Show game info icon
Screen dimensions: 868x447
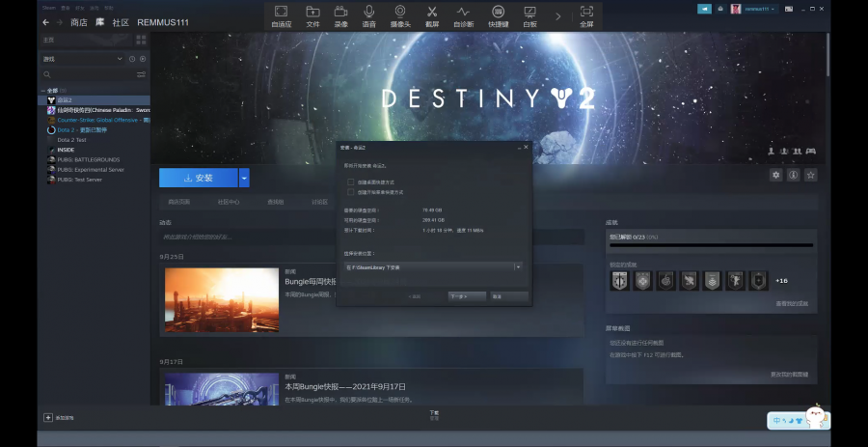(794, 175)
